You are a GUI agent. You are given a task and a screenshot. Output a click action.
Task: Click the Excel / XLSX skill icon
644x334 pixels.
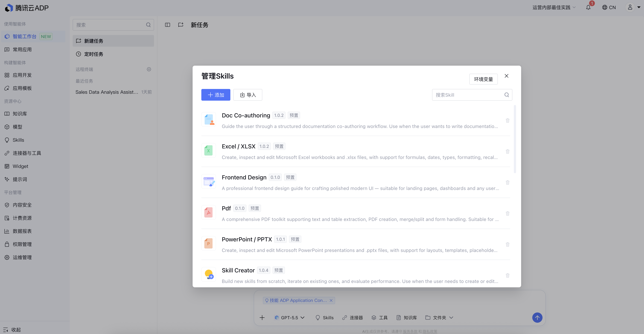208,151
